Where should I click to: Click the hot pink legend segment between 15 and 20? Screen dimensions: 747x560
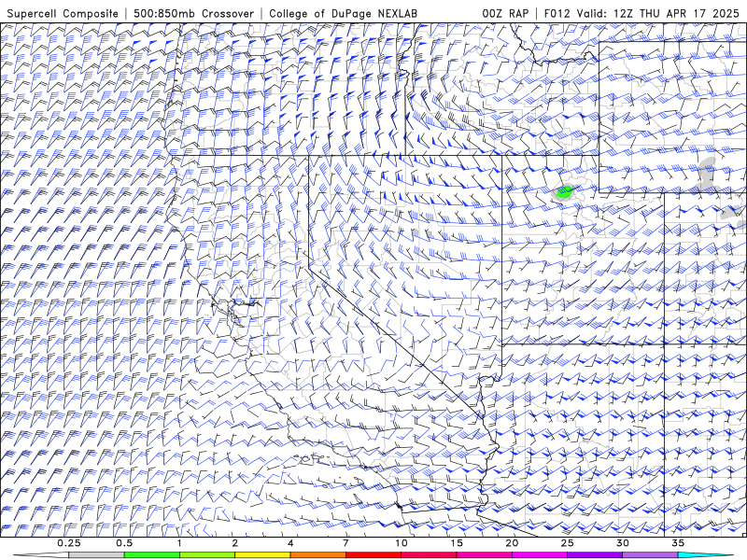[484, 555]
